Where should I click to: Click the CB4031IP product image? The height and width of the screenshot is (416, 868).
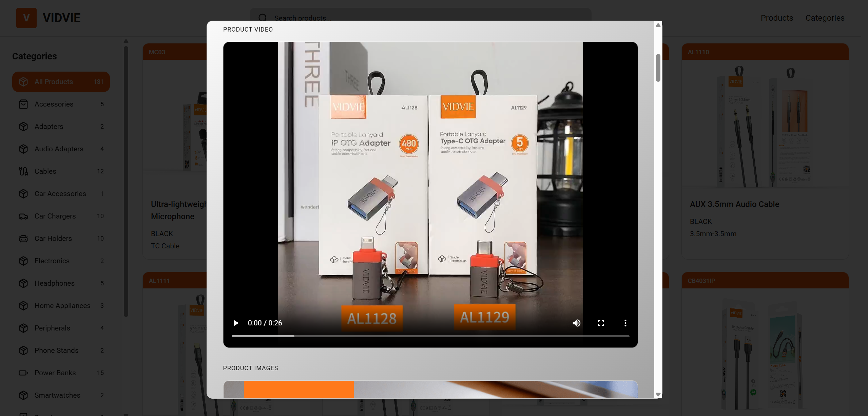click(x=765, y=352)
